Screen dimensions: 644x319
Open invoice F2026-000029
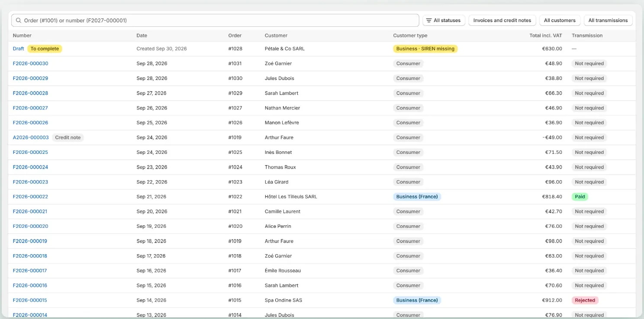pyautogui.click(x=30, y=78)
